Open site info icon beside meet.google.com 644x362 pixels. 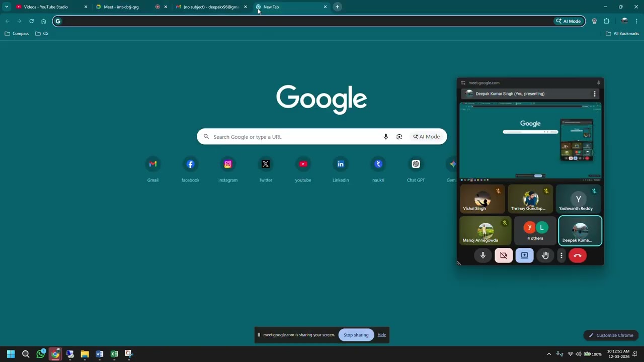pyautogui.click(x=463, y=83)
